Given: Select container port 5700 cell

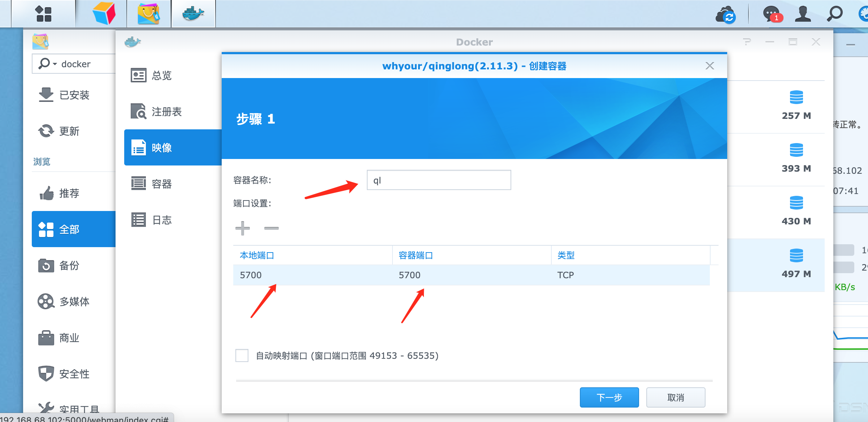Looking at the screenshot, I should click(472, 275).
